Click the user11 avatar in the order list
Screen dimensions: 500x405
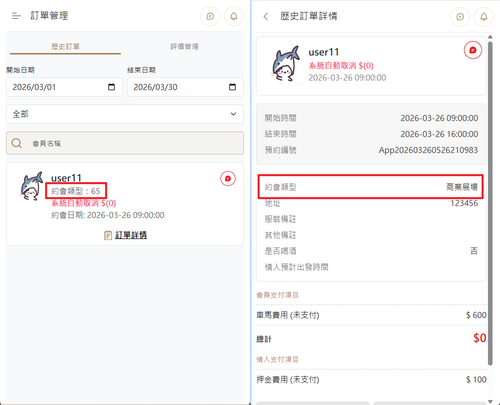click(x=32, y=186)
